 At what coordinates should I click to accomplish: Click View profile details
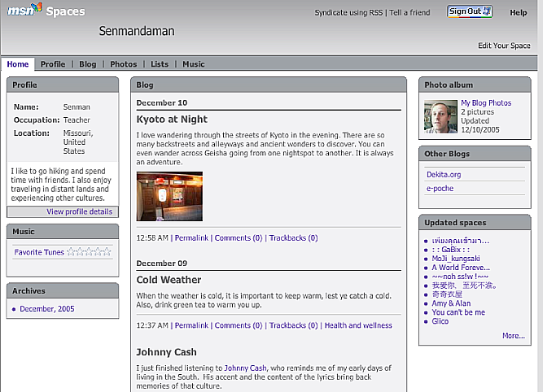80,211
